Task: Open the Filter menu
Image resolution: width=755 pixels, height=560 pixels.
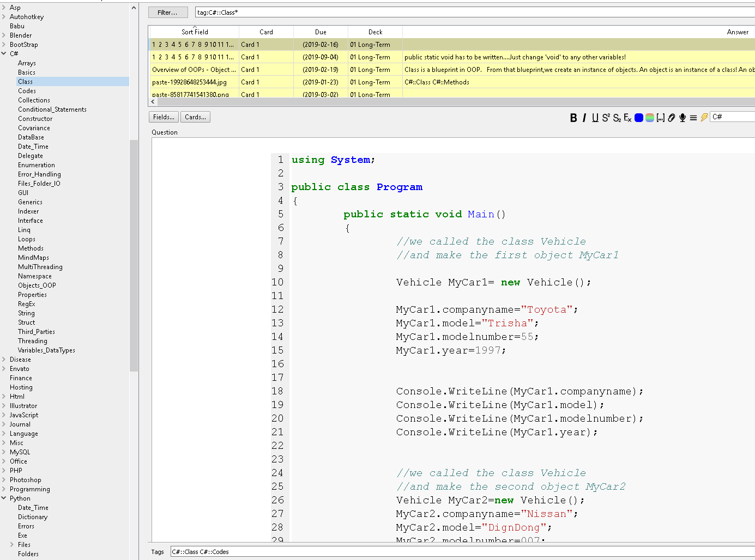Action: 168,12
